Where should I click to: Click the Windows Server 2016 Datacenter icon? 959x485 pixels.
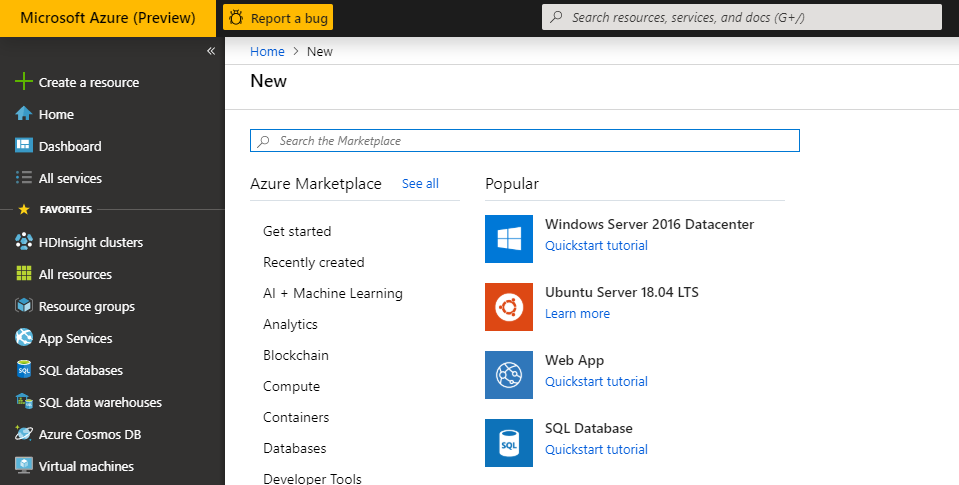pyautogui.click(x=509, y=239)
